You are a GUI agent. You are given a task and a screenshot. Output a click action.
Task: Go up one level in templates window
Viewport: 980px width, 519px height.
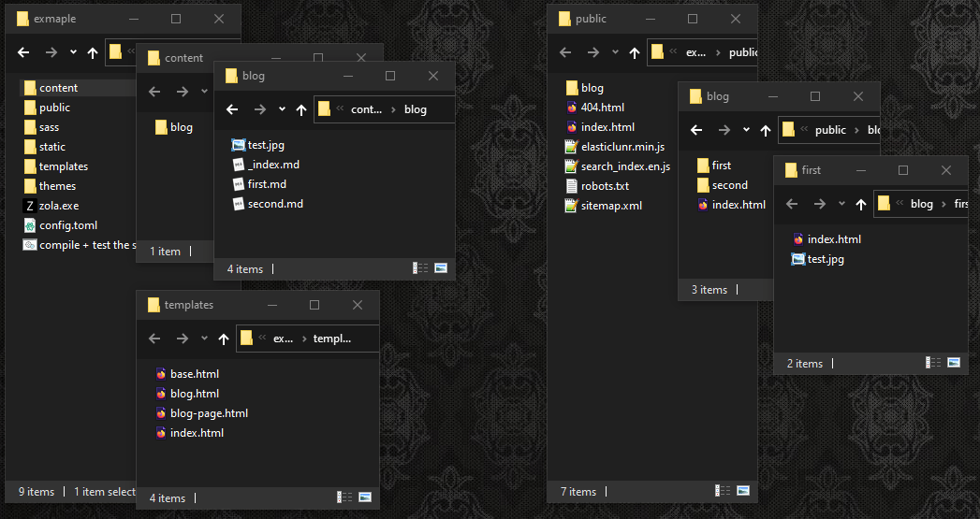tap(224, 339)
